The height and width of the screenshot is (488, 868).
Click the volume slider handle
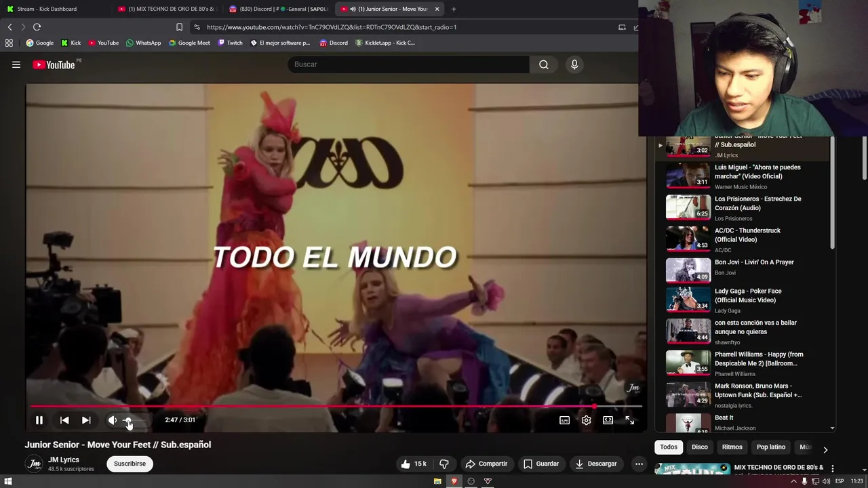point(127,420)
